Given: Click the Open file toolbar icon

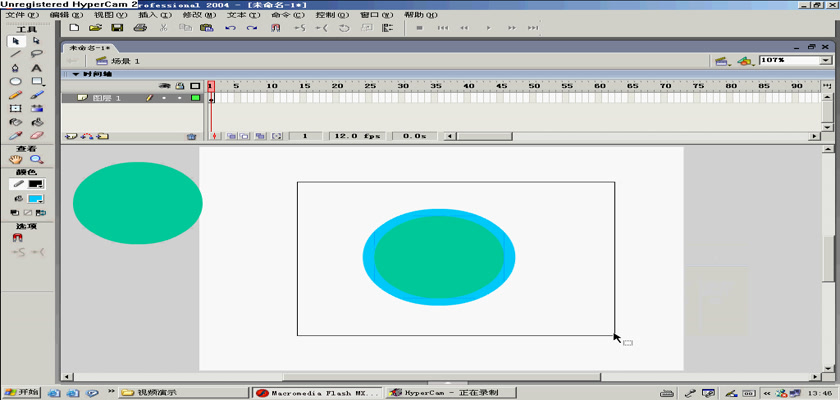Looking at the screenshot, I should (x=95, y=28).
